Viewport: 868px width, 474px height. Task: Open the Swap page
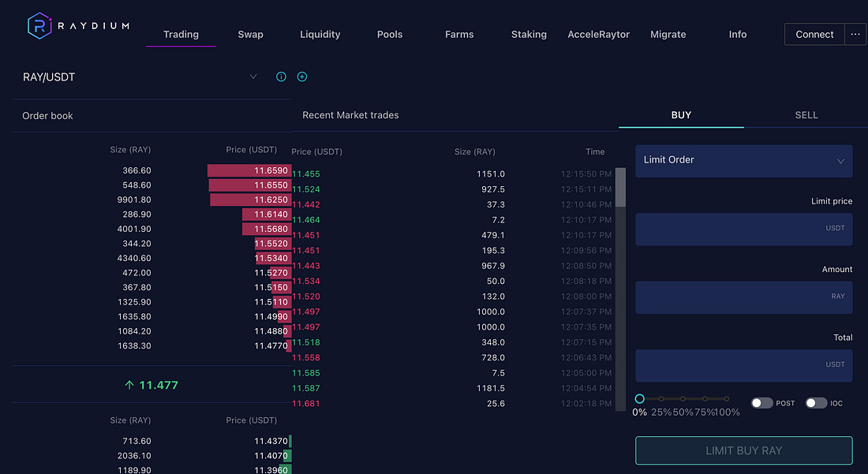[x=250, y=35]
